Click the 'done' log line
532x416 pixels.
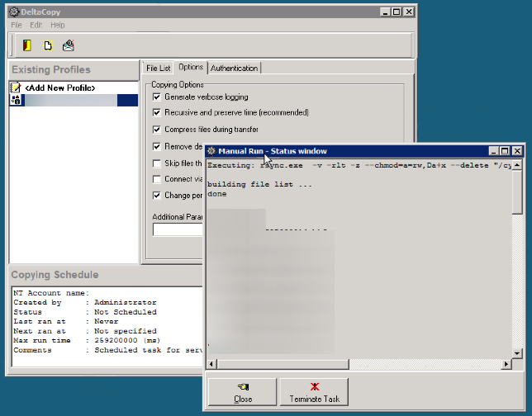[x=216, y=194]
